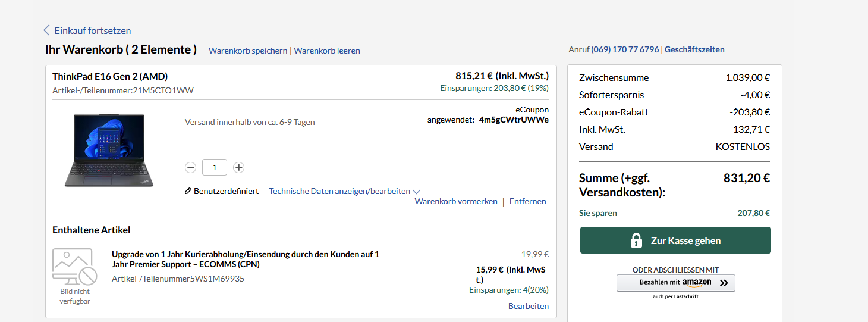Image resolution: width=868 pixels, height=322 pixels.
Task: Click part number 21M5CTO1WW text
Action: [x=163, y=90]
